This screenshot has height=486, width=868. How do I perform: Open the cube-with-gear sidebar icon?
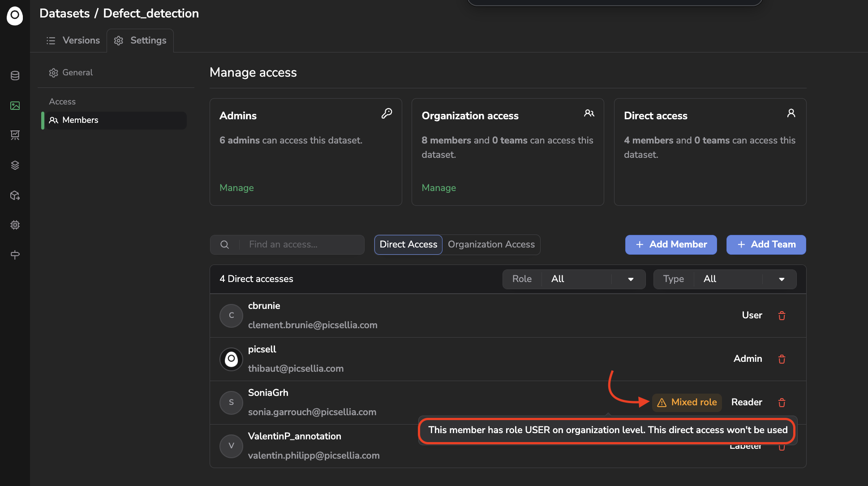15,195
